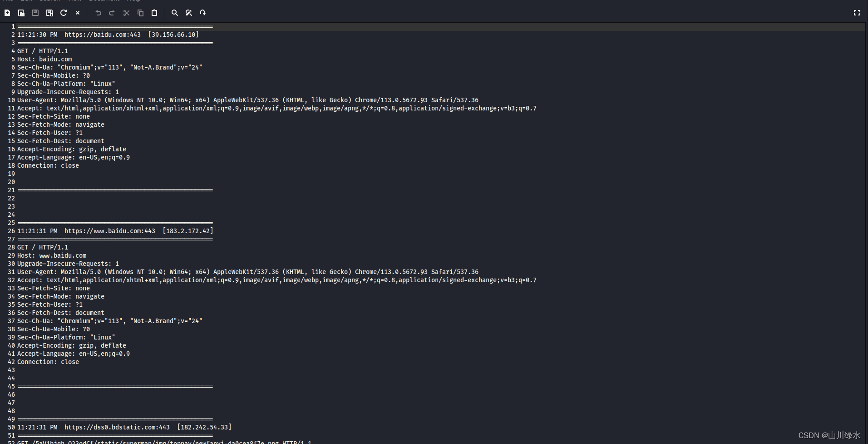Image resolution: width=868 pixels, height=444 pixels.
Task: Reload the current document
Action: (64, 13)
